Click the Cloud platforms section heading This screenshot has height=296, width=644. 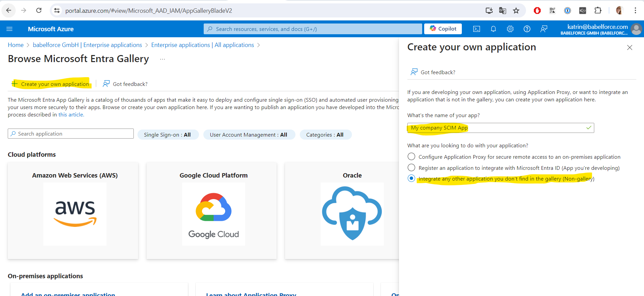tap(32, 154)
